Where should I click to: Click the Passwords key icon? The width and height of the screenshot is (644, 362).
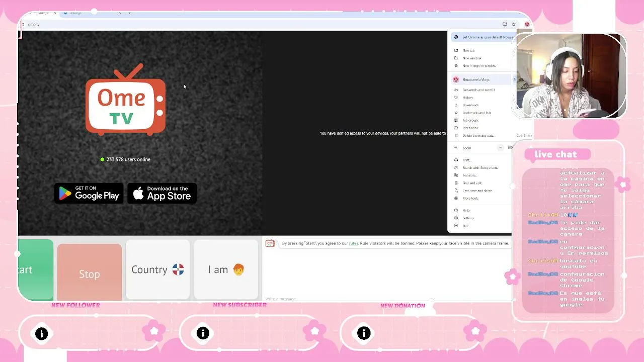click(x=456, y=89)
